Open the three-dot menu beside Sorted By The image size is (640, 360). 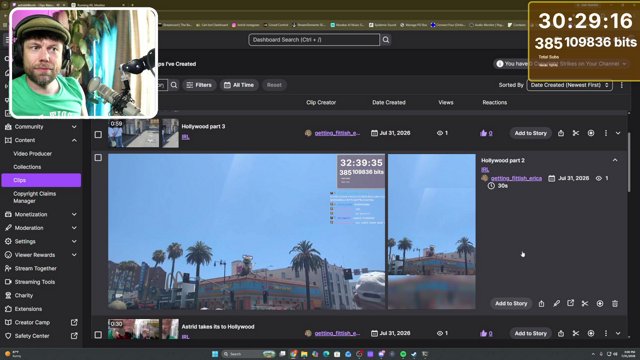pos(622,85)
